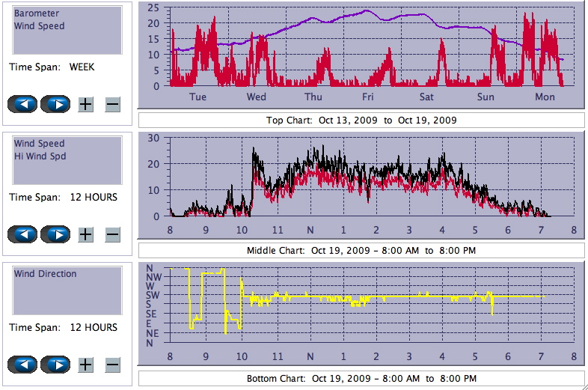588x390 pixels.
Task: Select Barometer in the top chart list
Action: (36, 13)
